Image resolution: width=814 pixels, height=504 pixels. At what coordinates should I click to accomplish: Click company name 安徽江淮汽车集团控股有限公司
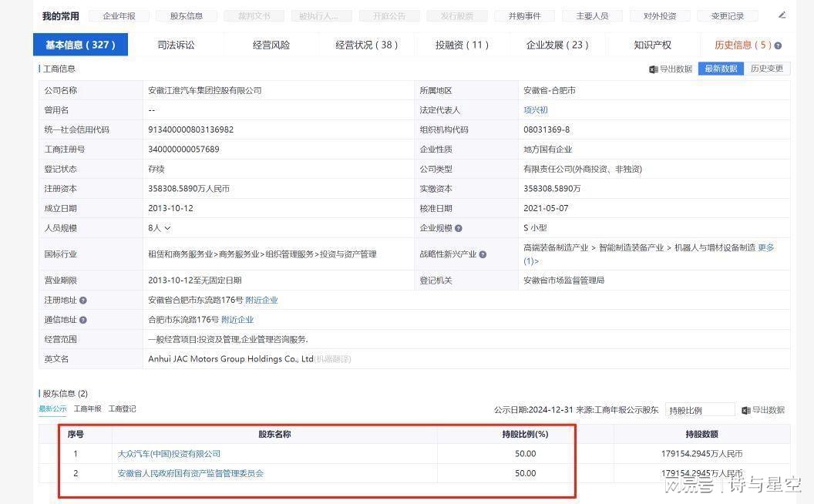(204, 90)
